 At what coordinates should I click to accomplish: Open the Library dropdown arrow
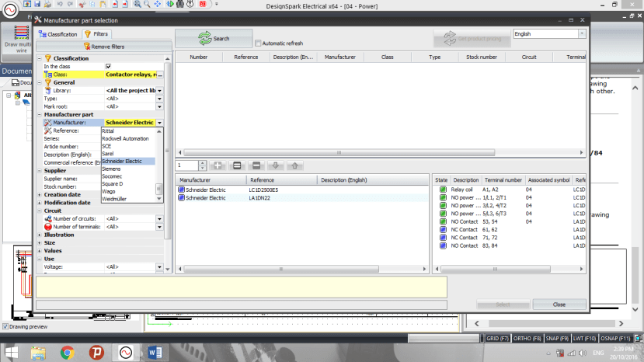pos(159,90)
